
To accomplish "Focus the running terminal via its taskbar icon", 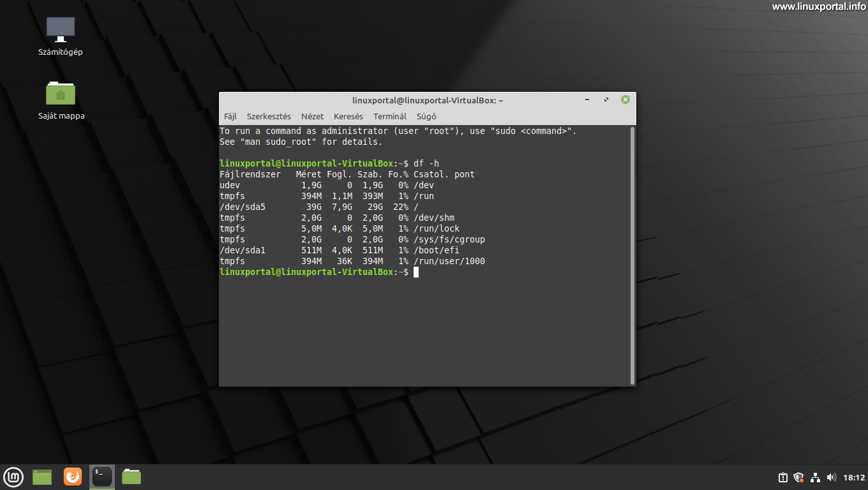I will click(x=101, y=477).
